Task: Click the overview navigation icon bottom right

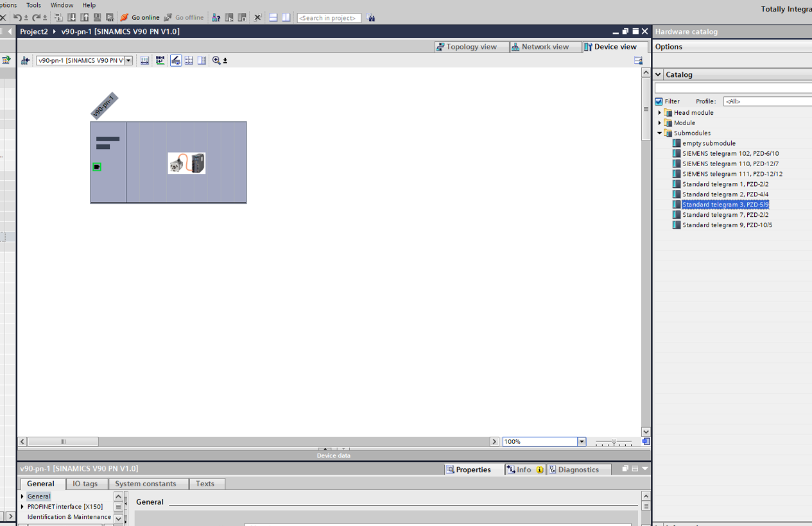Action: click(x=646, y=441)
